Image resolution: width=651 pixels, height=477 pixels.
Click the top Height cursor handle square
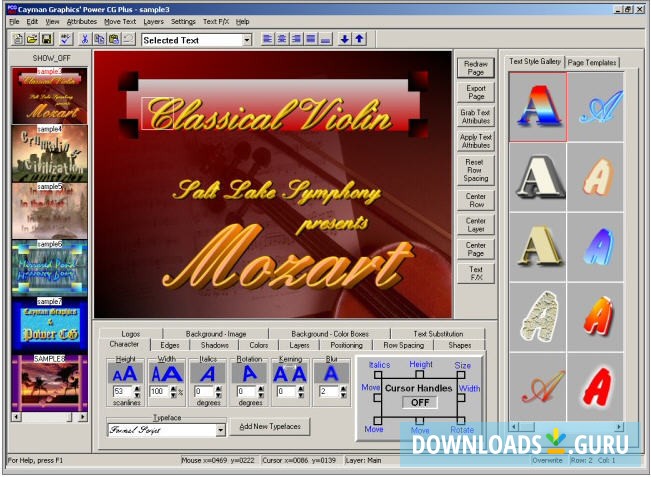click(x=419, y=375)
